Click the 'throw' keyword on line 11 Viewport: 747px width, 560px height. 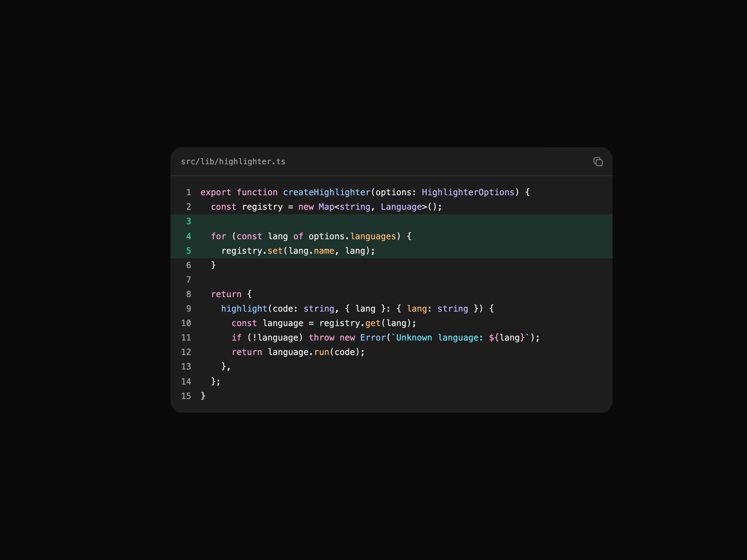321,337
